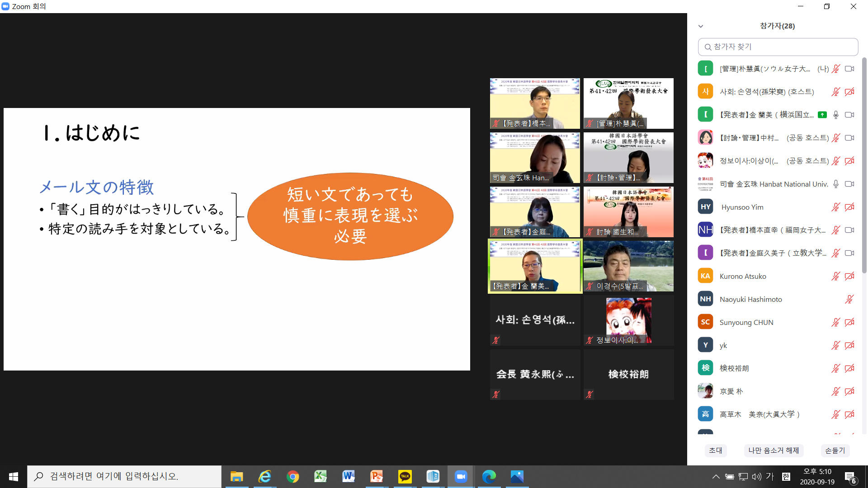Open PowerPoint from the taskbar
The width and height of the screenshot is (868, 488).
[377, 476]
